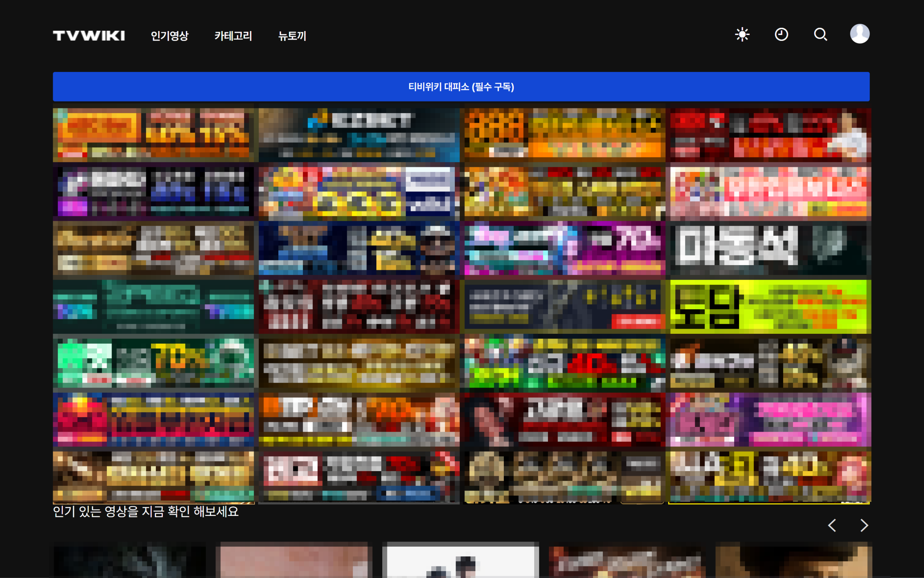The width and height of the screenshot is (924, 578).
Task: Open the search magnifier icon
Action: pos(820,34)
